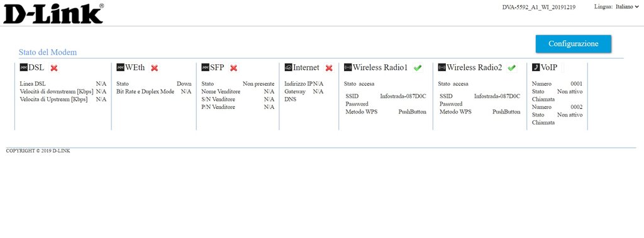
Task: Click the Wireless Radio2 antenna icon
Action: click(442, 67)
